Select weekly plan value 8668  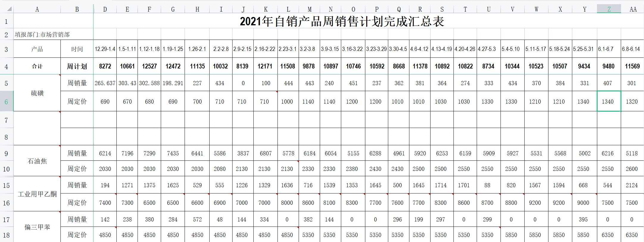tap(399, 66)
